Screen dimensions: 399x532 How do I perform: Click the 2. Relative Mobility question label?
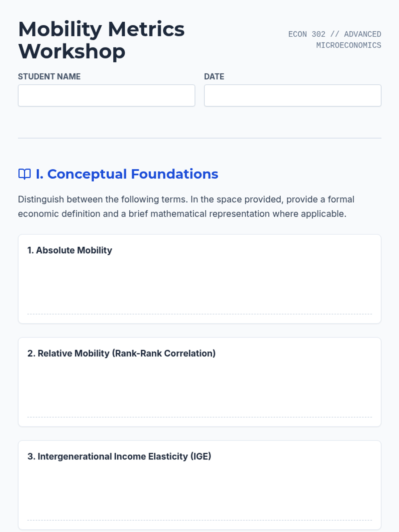point(121,353)
